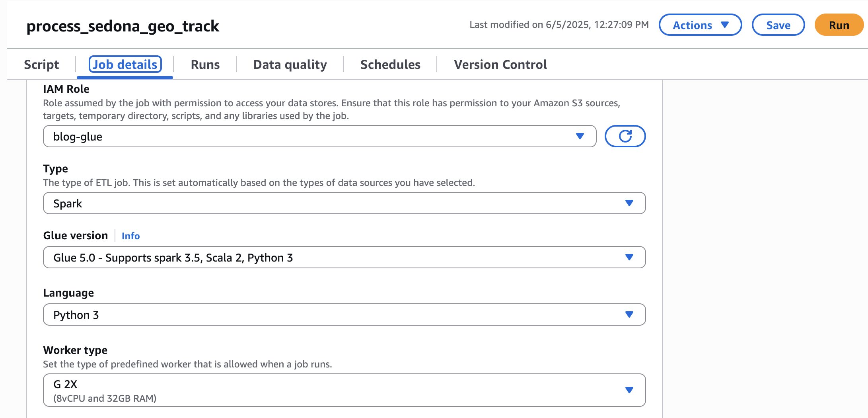Switch to the Runs tab
Image resolution: width=868 pixels, height=418 pixels.
click(x=205, y=64)
